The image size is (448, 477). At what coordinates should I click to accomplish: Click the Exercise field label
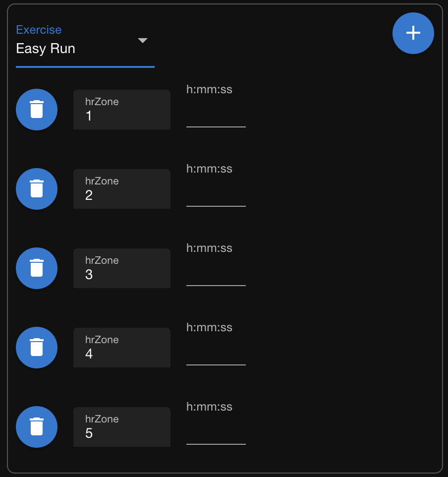tap(39, 30)
